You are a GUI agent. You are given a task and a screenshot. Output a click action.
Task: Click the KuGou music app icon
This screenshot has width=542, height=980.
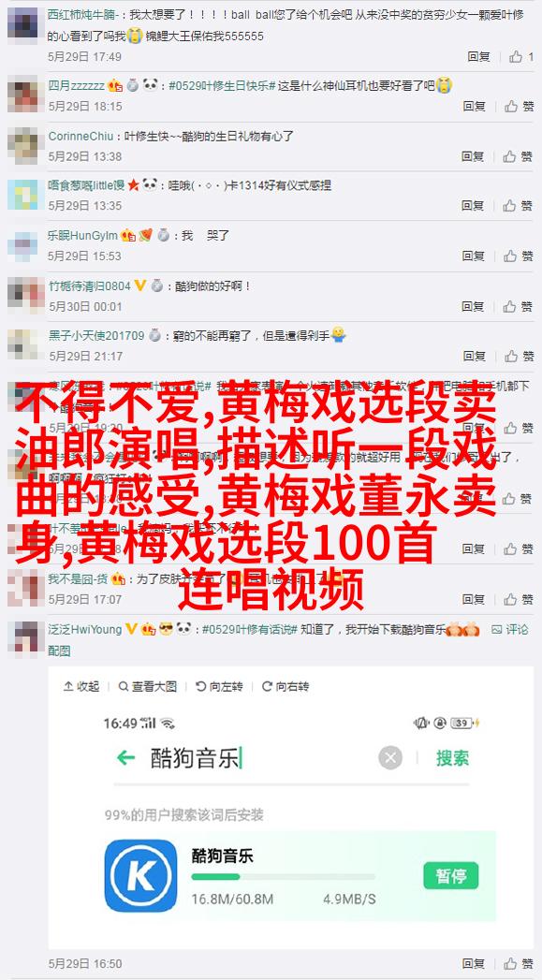coord(140,875)
